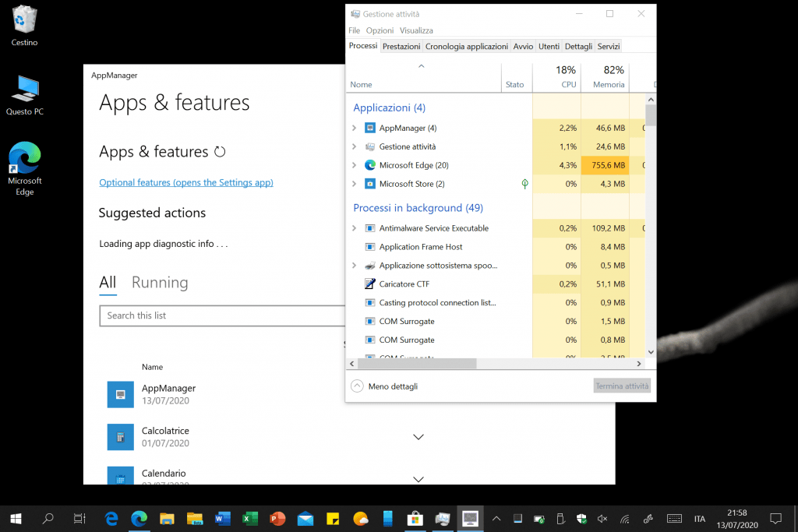This screenshot has height=532, width=798.
Task: Expand the Calcolatrice app entry chevron
Action: pos(418,437)
